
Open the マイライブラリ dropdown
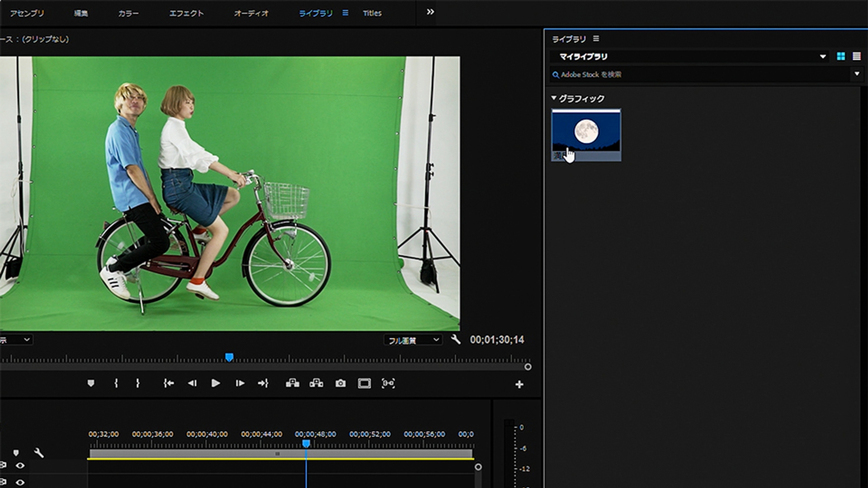click(822, 56)
